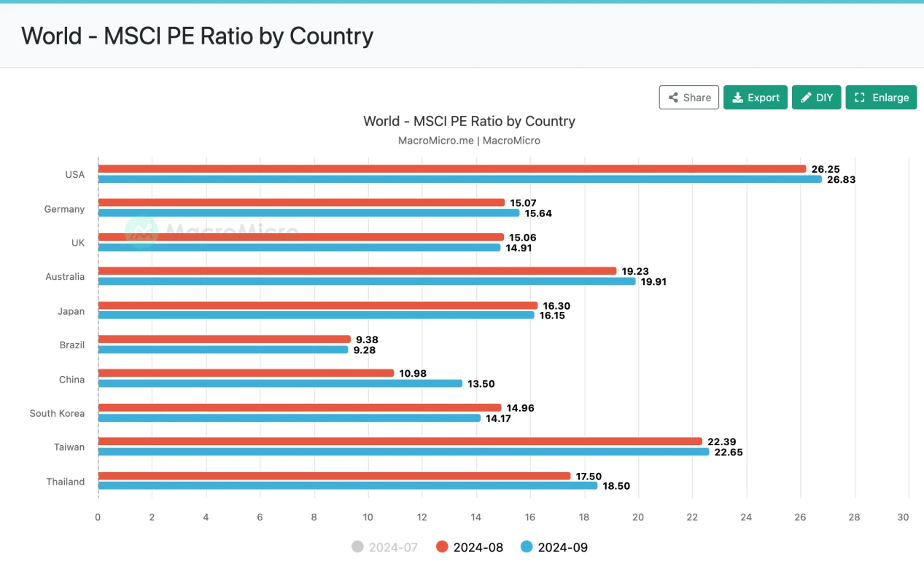The width and height of the screenshot is (924, 572).
Task: Click Japan's red 16.30 bar
Action: click(318, 305)
